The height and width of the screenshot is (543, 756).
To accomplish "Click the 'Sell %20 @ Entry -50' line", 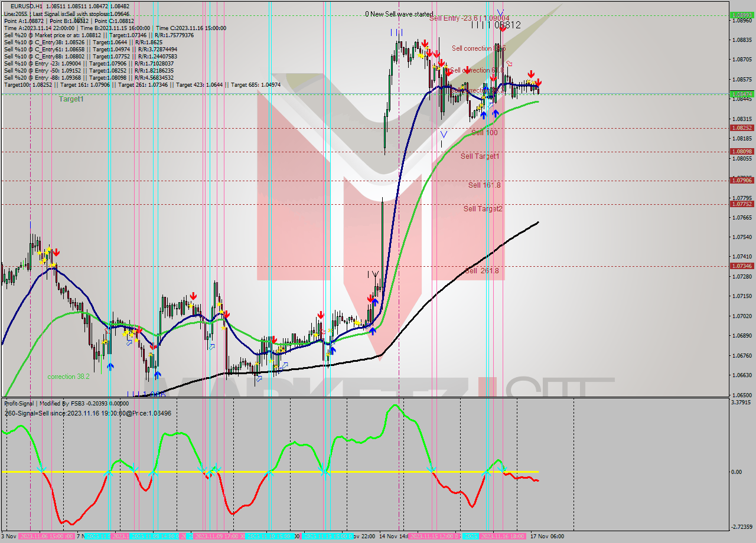I will pyautogui.click(x=89, y=70).
